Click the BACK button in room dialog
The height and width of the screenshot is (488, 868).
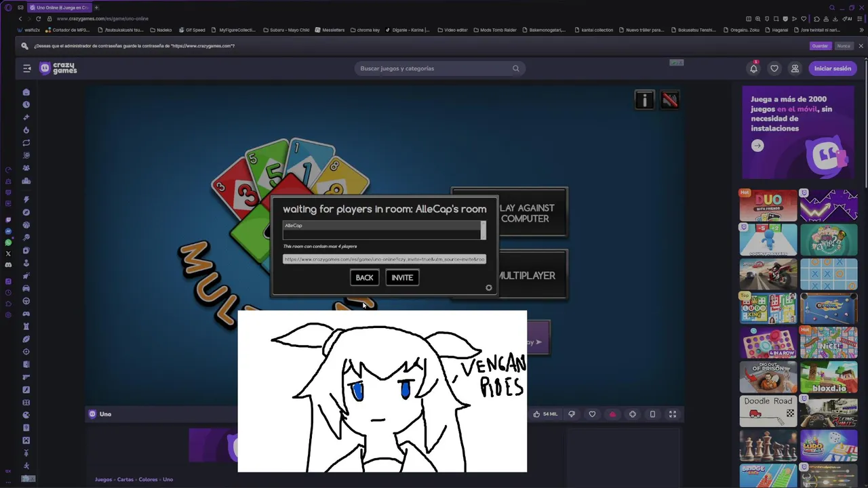click(x=365, y=277)
